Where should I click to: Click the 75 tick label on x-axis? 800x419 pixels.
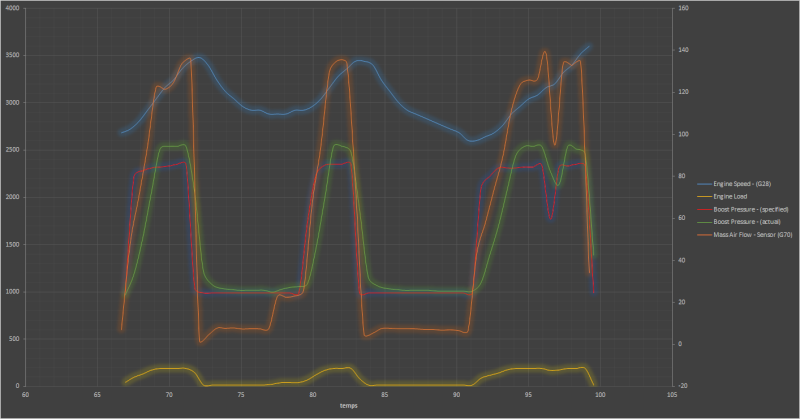[241, 395]
